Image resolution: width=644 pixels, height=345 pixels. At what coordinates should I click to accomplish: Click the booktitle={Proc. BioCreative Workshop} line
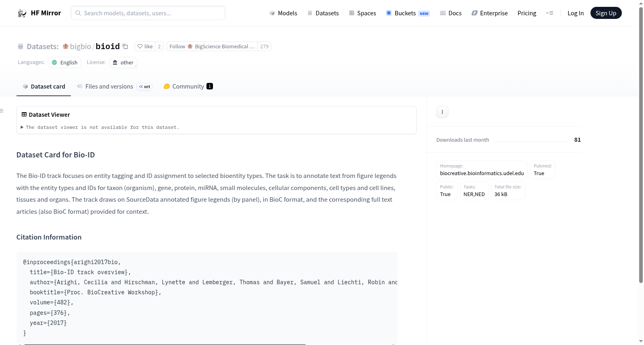click(95, 292)
